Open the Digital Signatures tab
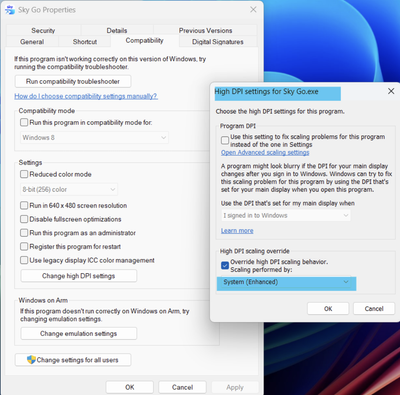The image size is (400, 395). [x=218, y=42]
